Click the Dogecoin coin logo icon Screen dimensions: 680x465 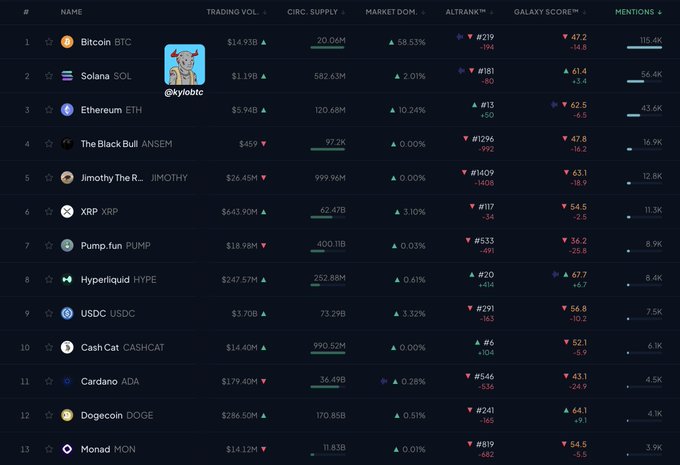[x=67, y=415]
